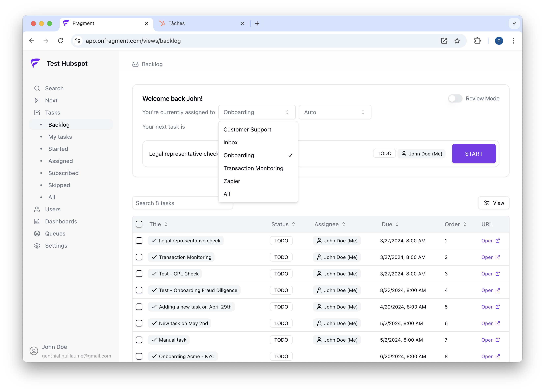Open the Subscribed tasks view
This screenshot has width=545, height=392.
63,173
